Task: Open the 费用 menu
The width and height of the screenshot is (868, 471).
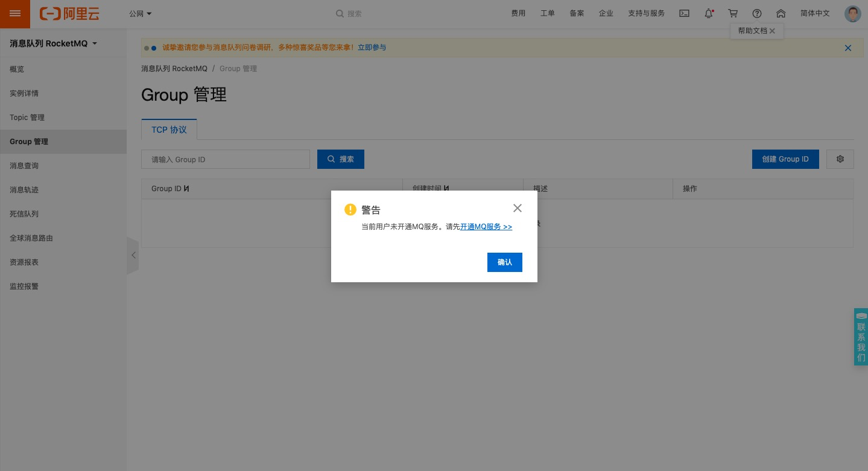Action: [518, 13]
